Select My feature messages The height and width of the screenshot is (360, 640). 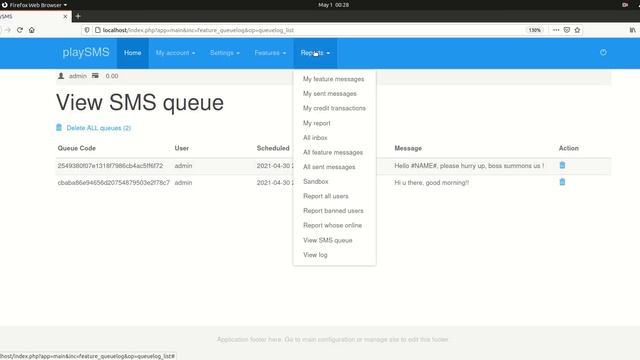[333, 79]
